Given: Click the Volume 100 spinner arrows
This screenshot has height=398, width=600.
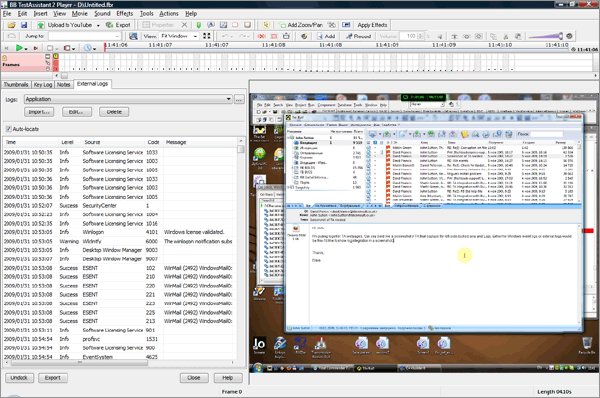Looking at the screenshot, I should coord(421,36).
